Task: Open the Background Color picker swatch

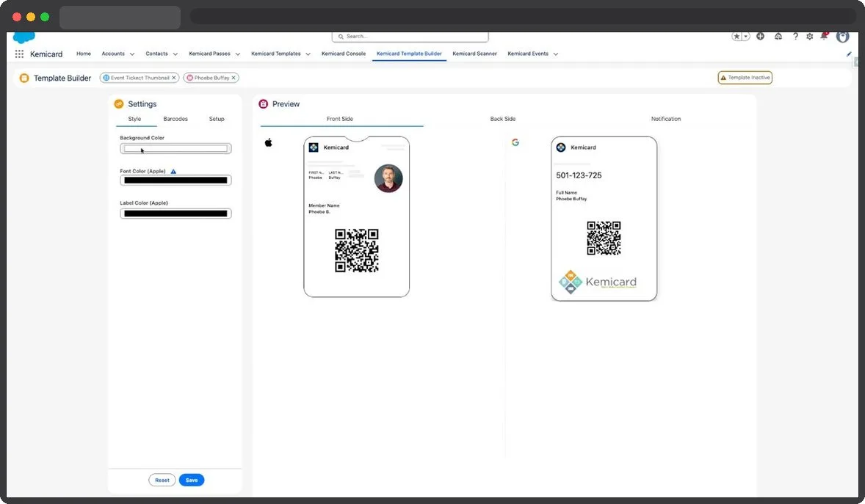Action: [x=175, y=148]
